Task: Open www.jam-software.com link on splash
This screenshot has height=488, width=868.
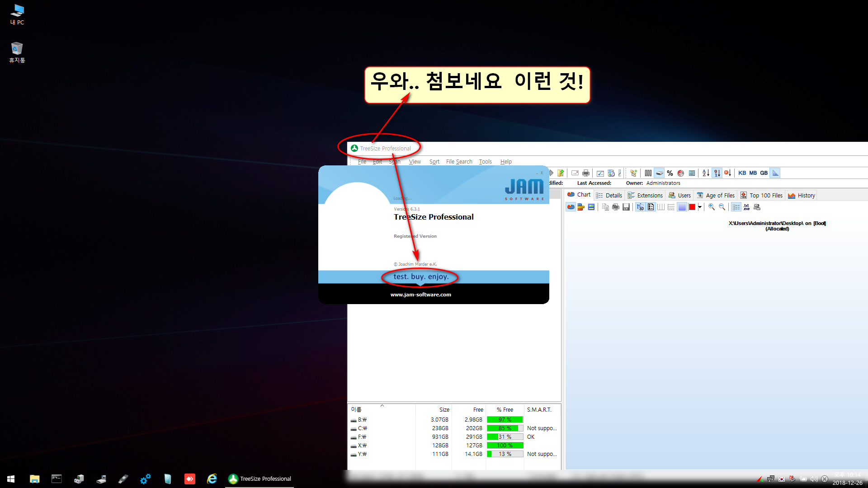Action: pos(420,295)
